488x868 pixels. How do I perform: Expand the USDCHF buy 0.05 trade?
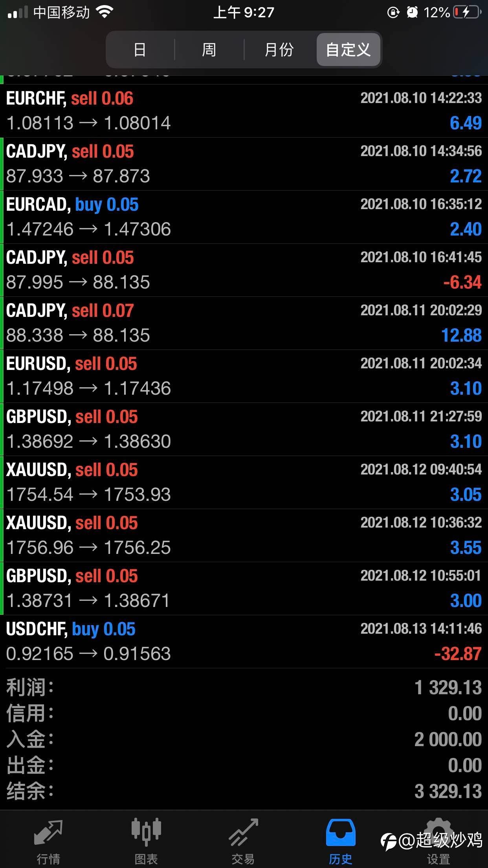coord(244,642)
